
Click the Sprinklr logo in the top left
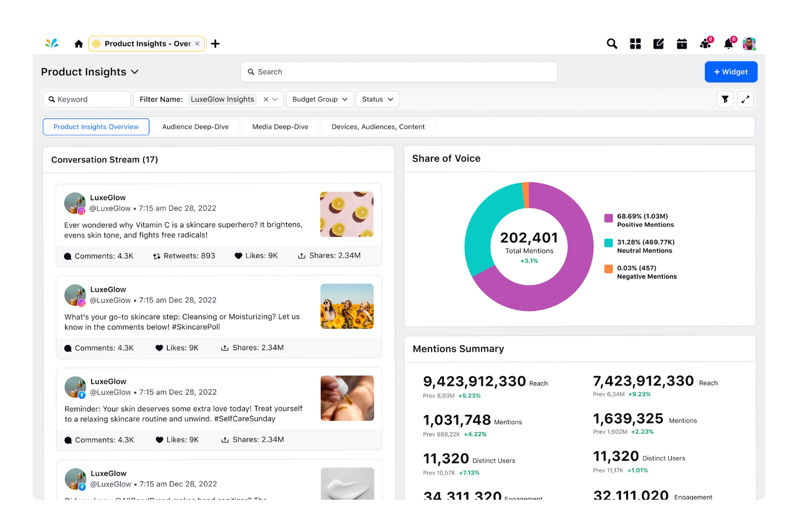(52, 44)
